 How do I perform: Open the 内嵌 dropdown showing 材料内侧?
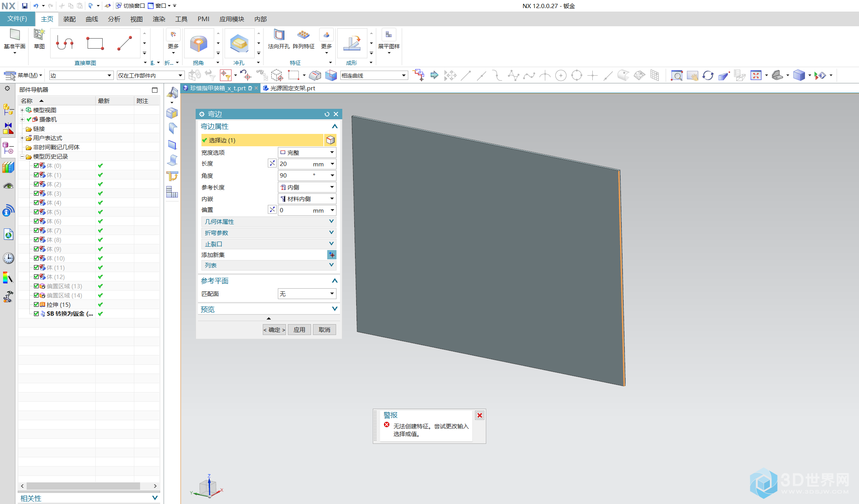pyautogui.click(x=307, y=199)
